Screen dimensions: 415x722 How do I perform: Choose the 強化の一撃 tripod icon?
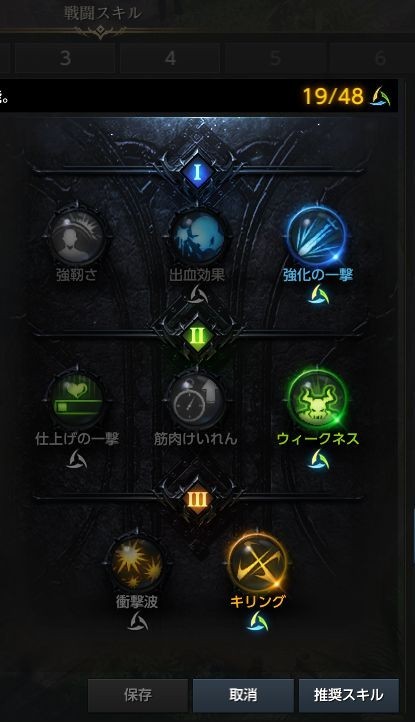pos(317,236)
